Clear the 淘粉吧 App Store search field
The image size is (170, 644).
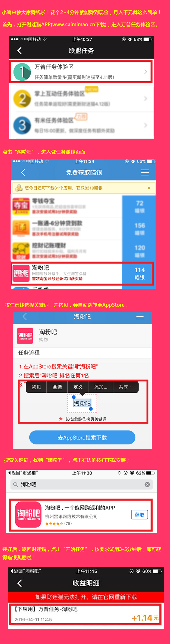[x=147, y=485]
